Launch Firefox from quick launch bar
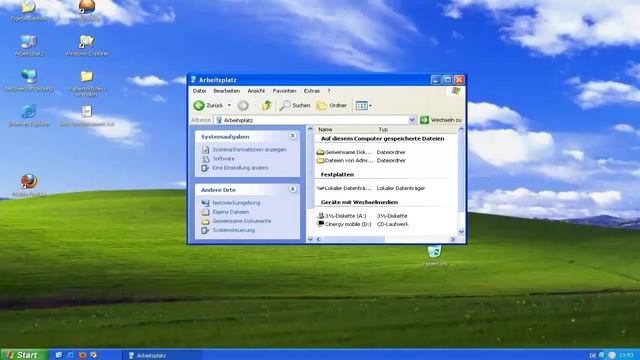Image resolution: width=640 pixels, height=360 pixels. 82,355
